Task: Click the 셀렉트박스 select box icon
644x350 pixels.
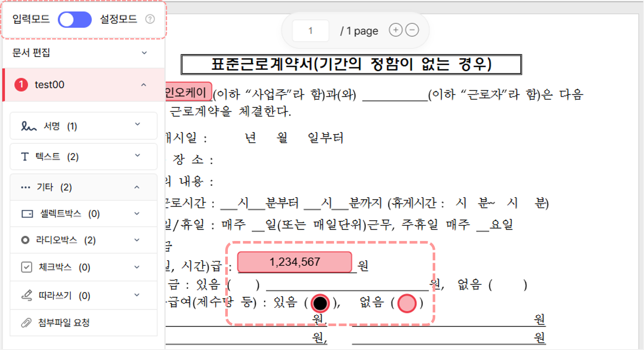Action: (x=27, y=214)
